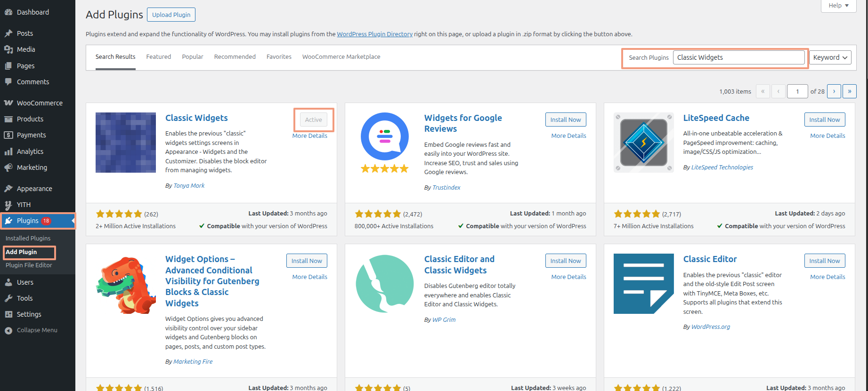Image resolution: width=868 pixels, height=391 pixels.
Task: Open the Keyword search type dropdown
Action: (x=830, y=57)
